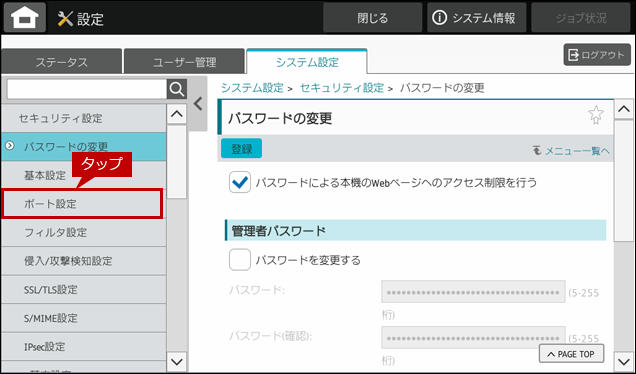Click the search magnifier icon

coord(177,89)
